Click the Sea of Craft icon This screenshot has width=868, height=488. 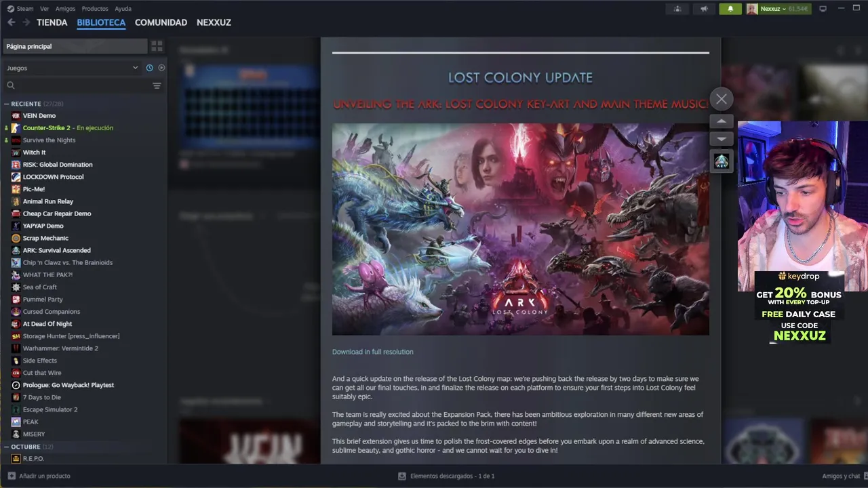click(16, 287)
